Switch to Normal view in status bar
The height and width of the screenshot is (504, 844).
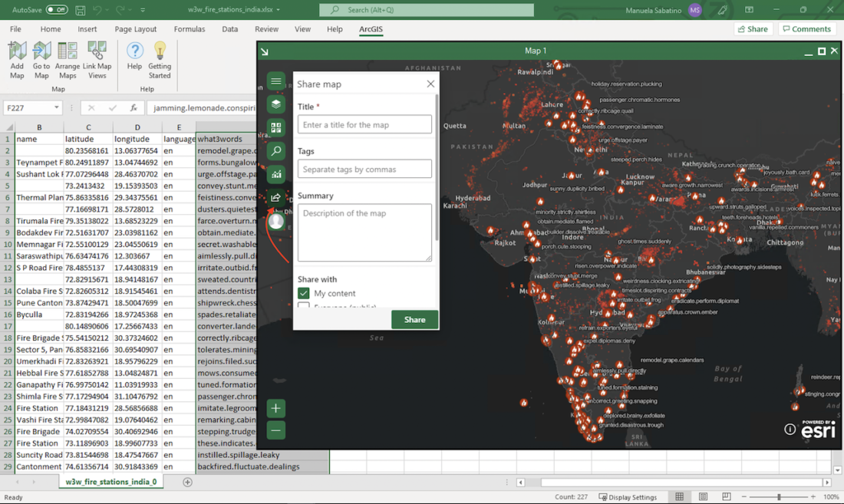click(679, 496)
